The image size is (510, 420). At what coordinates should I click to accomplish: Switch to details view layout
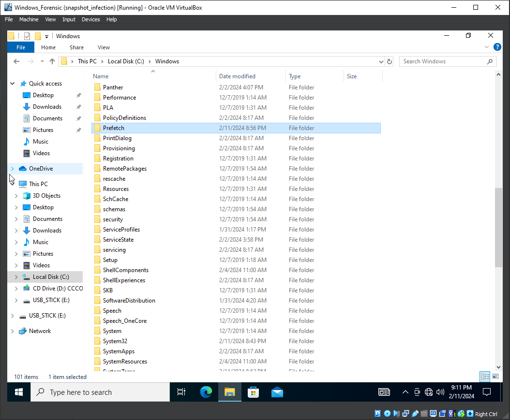coord(485,377)
